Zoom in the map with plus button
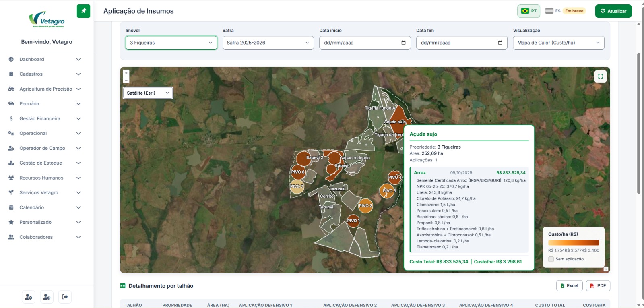The width and height of the screenshot is (644, 308). [126, 73]
